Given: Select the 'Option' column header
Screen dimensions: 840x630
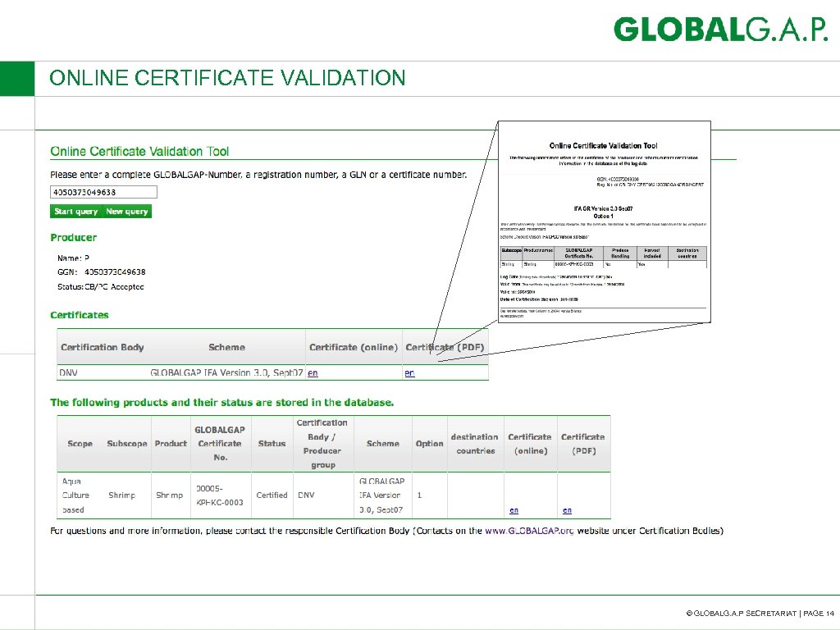Looking at the screenshot, I should tap(430, 444).
